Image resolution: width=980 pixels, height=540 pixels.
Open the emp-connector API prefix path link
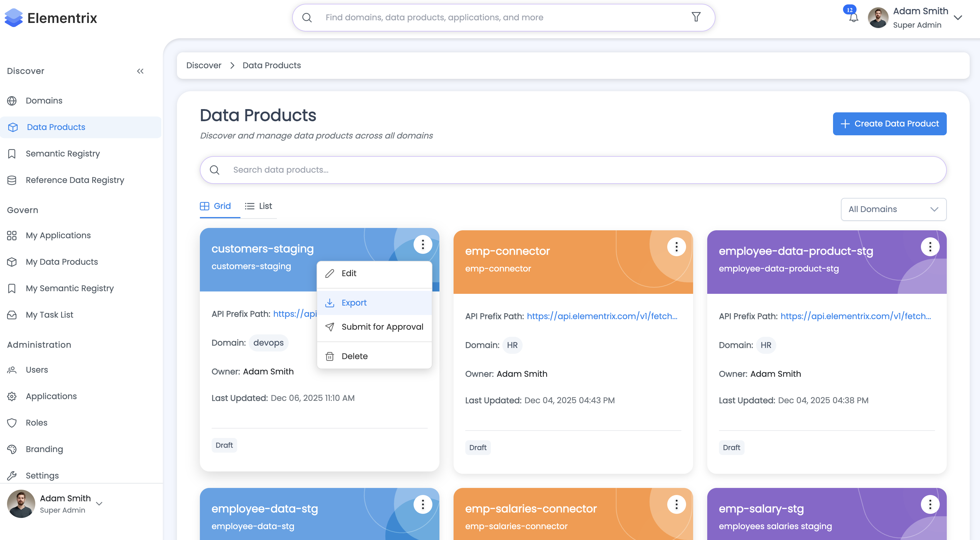pos(602,316)
